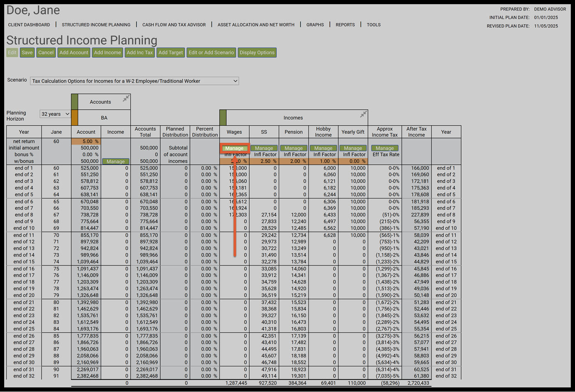Collapse the Accounts section using its arrow icon

[126, 98]
